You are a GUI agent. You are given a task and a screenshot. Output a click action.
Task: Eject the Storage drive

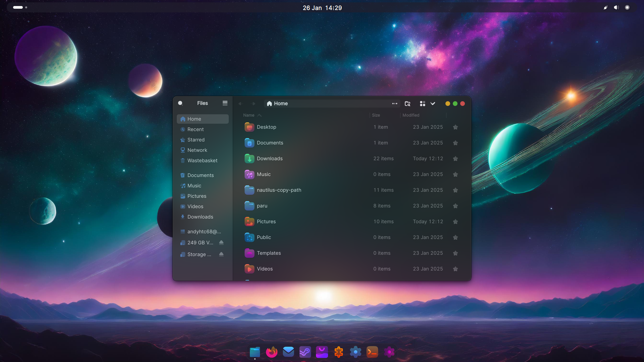point(221,254)
